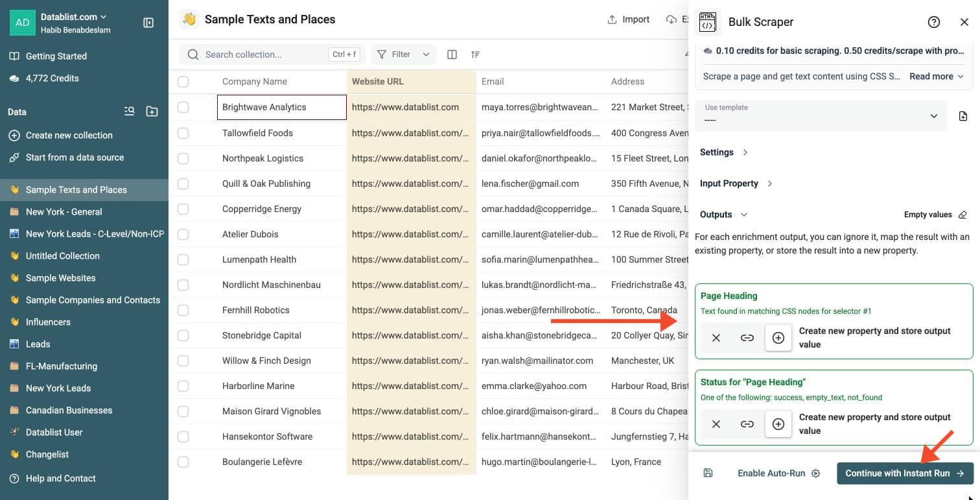Open the Use template dropdown
980x500 pixels.
click(821, 116)
